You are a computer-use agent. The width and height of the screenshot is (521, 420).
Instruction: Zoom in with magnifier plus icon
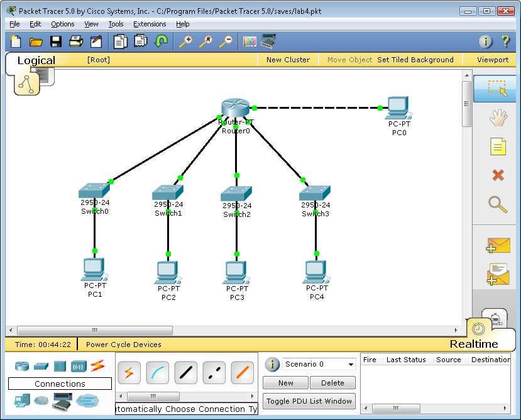coord(186,41)
